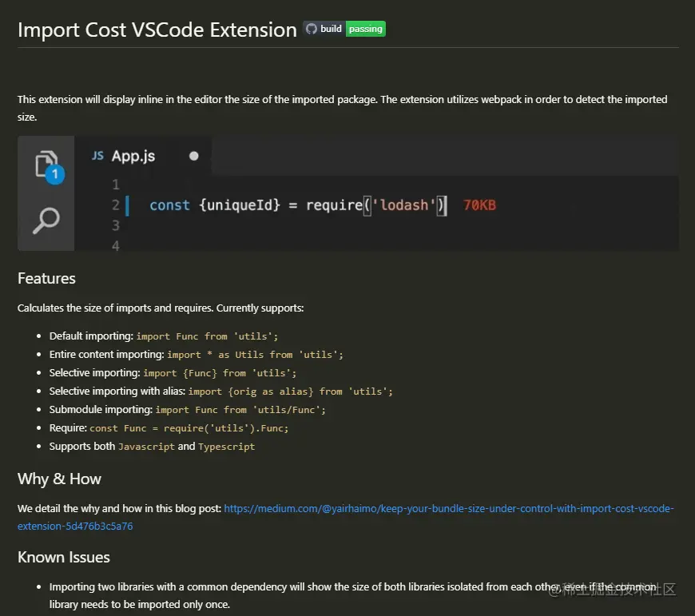The width and height of the screenshot is (695, 616).
Task: Click the 70KB import size label
Action: click(x=479, y=205)
